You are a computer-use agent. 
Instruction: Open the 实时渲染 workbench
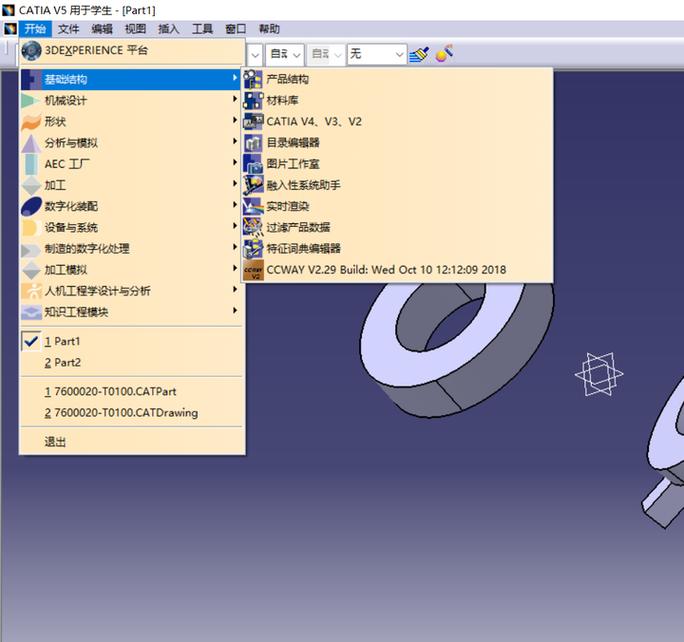click(x=253, y=206)
